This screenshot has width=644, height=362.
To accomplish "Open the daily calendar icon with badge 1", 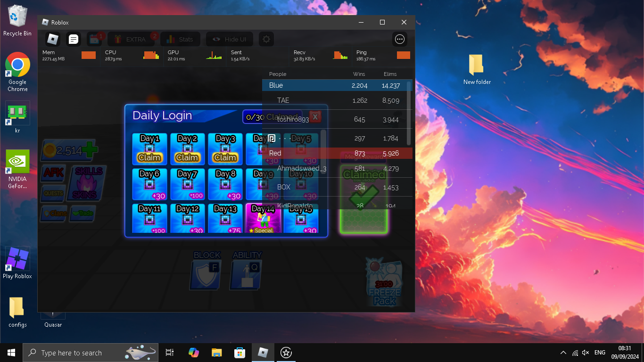I will point(95,39).
